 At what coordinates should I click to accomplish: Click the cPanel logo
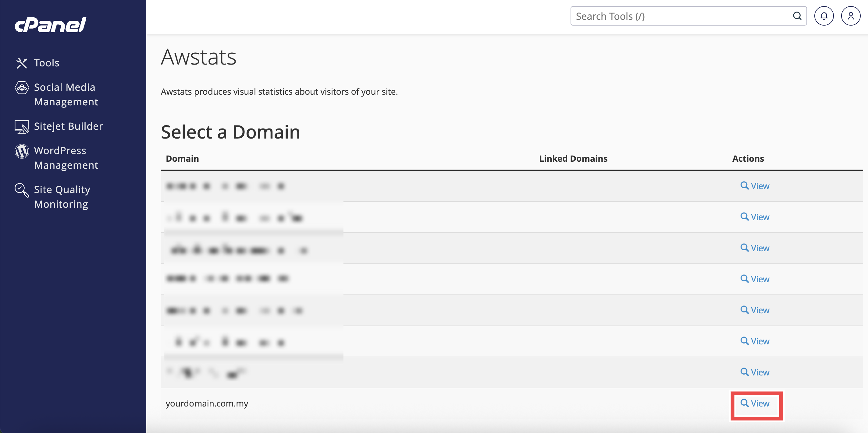(51, 25)
